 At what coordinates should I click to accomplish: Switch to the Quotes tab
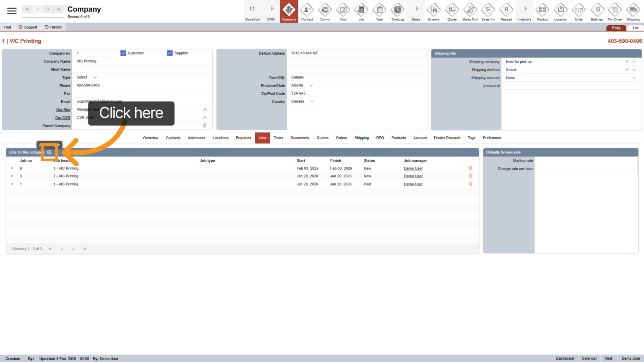(x=322, y=138)
